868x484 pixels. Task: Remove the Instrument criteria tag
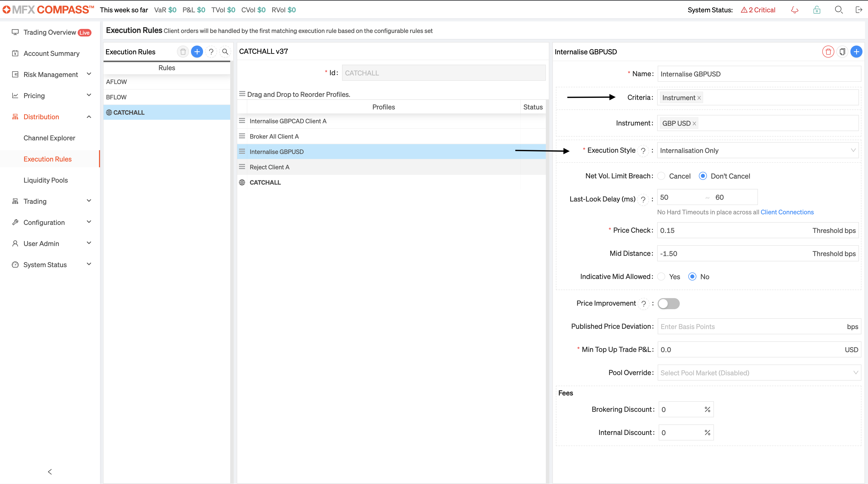(x=699, y=98)
